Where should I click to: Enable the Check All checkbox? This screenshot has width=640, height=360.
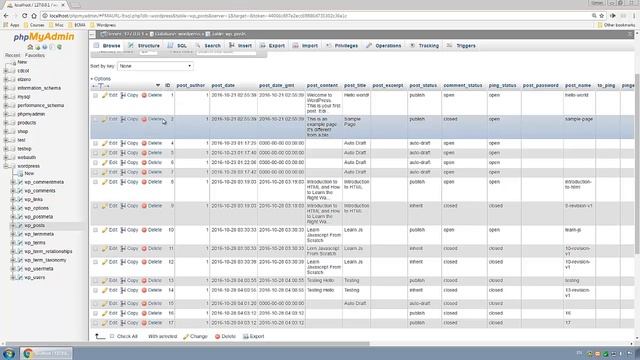tap(112, 336)
